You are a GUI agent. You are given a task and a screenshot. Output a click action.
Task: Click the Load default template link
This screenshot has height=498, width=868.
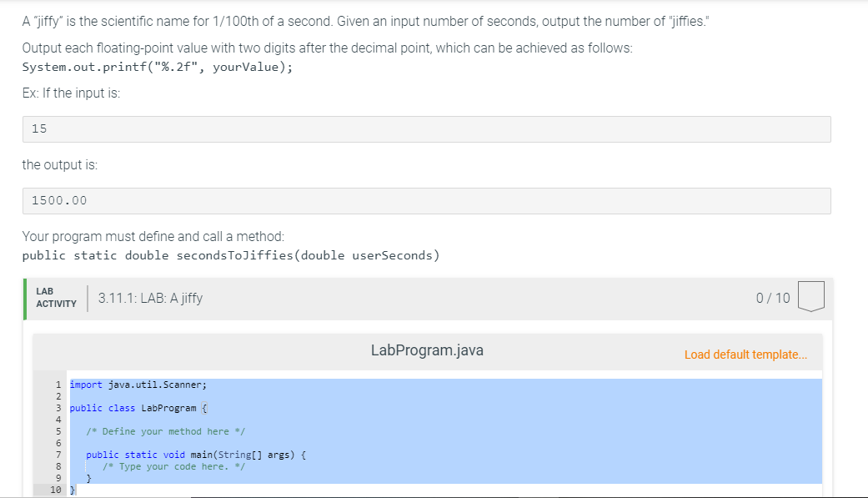(745, 355)
